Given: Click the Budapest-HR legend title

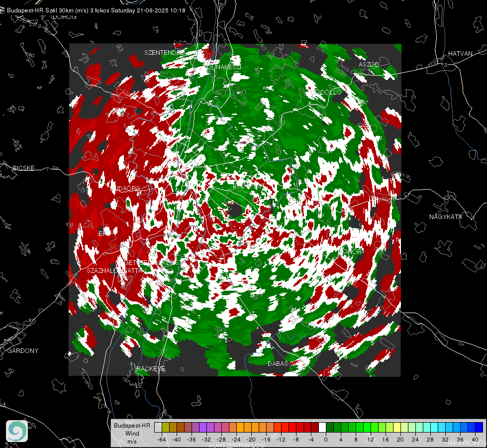Looking at the screenshot, I should (132, 425).
